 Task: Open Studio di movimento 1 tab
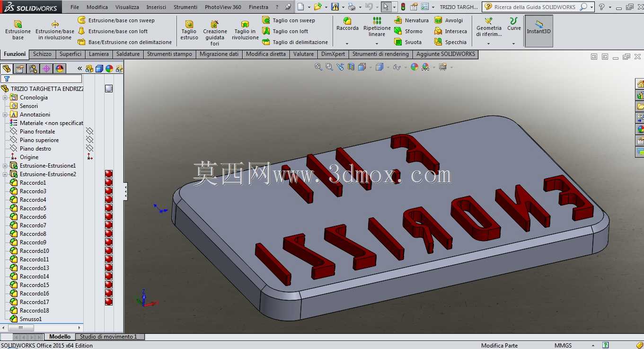(108, 337)
